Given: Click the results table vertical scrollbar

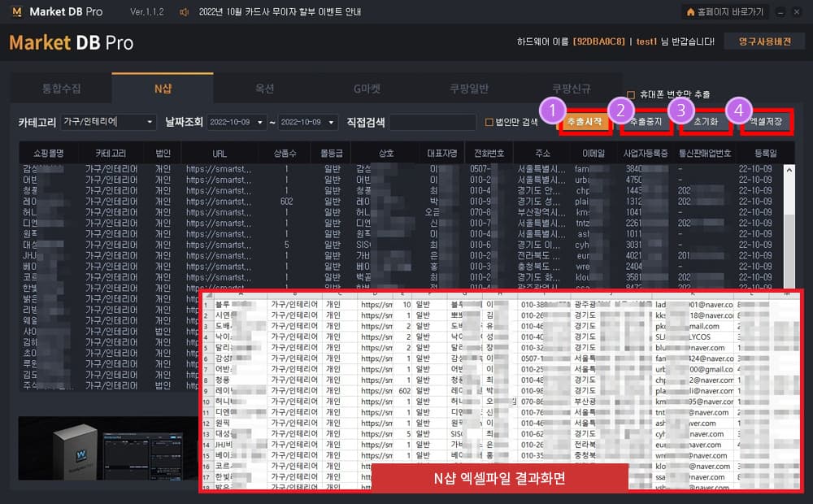Looking at the screenshot, I should pyautogui.click(x=789, y=228).
